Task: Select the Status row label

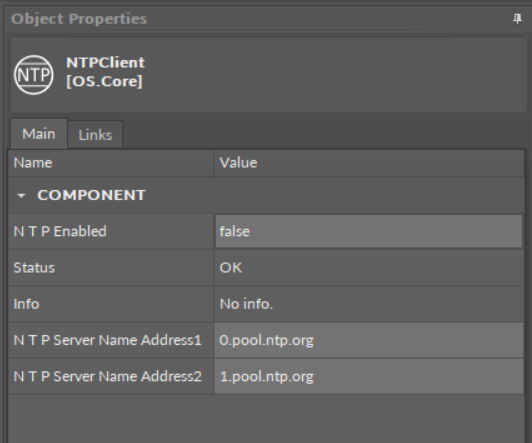Action: [34, 268]
